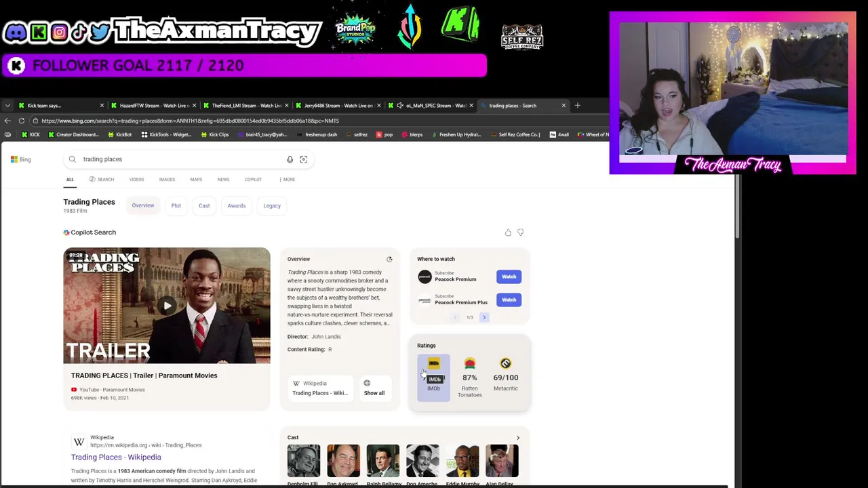Select the Legacy chip
Image resolution: width=868 pixels, height=488 pixels.
click(x=272, y=205)
